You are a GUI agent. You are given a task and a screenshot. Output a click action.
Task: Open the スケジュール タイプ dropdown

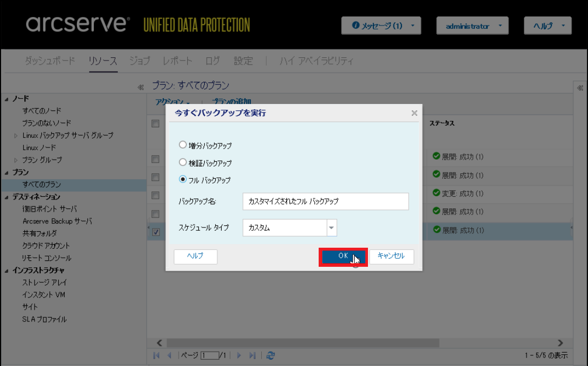click(331, 228)
